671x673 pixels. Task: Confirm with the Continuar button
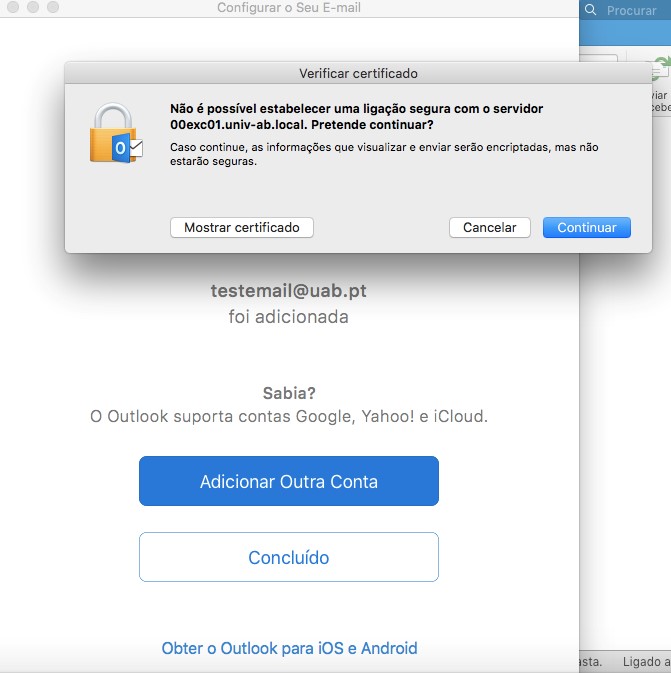tap(586, 228)
